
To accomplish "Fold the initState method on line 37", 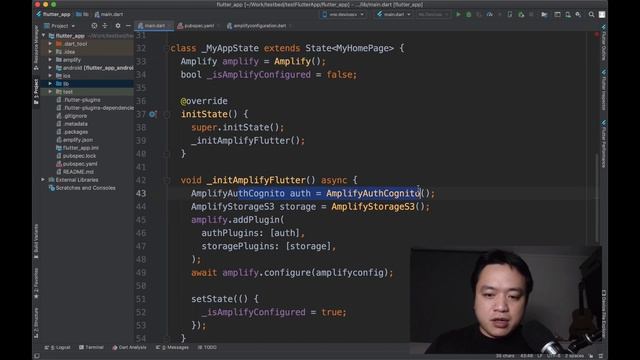I will tap(167, 115).
